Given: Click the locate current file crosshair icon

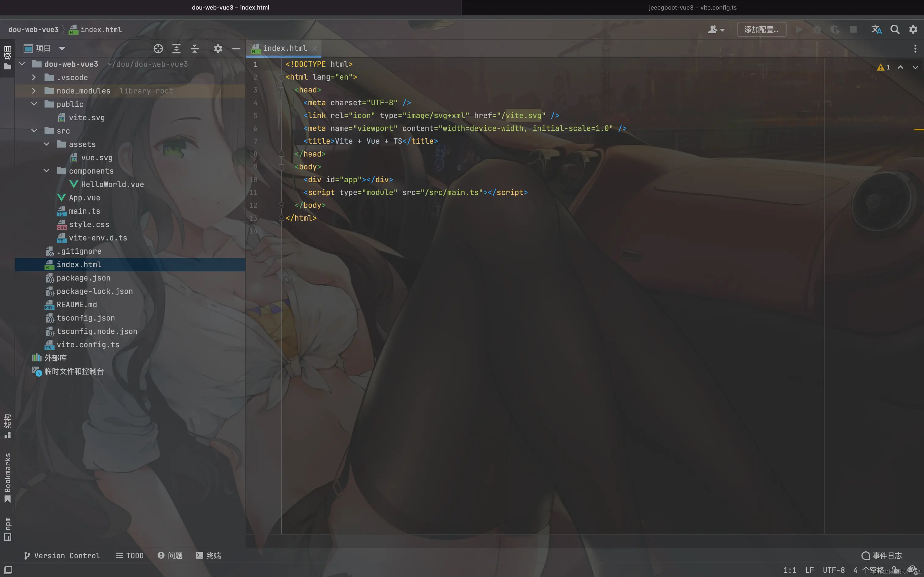Looking at the screenshot, I should point(158,49).
